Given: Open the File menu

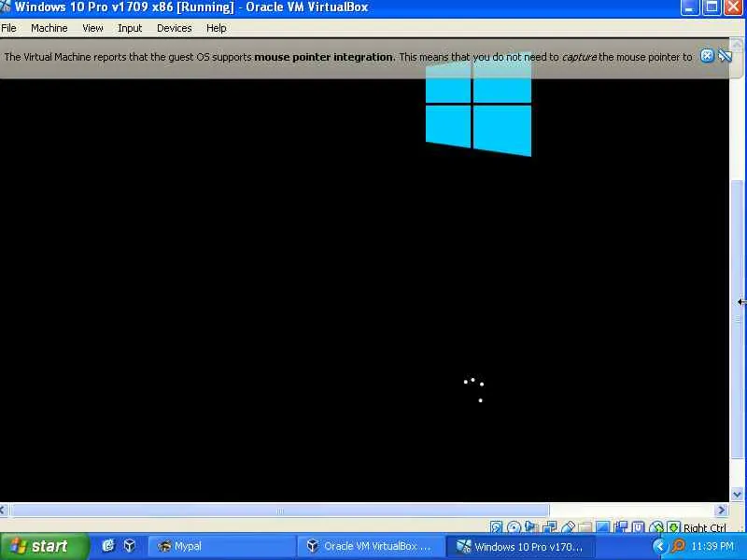Looking at the screenshot, I should click(x=8, y=28).
